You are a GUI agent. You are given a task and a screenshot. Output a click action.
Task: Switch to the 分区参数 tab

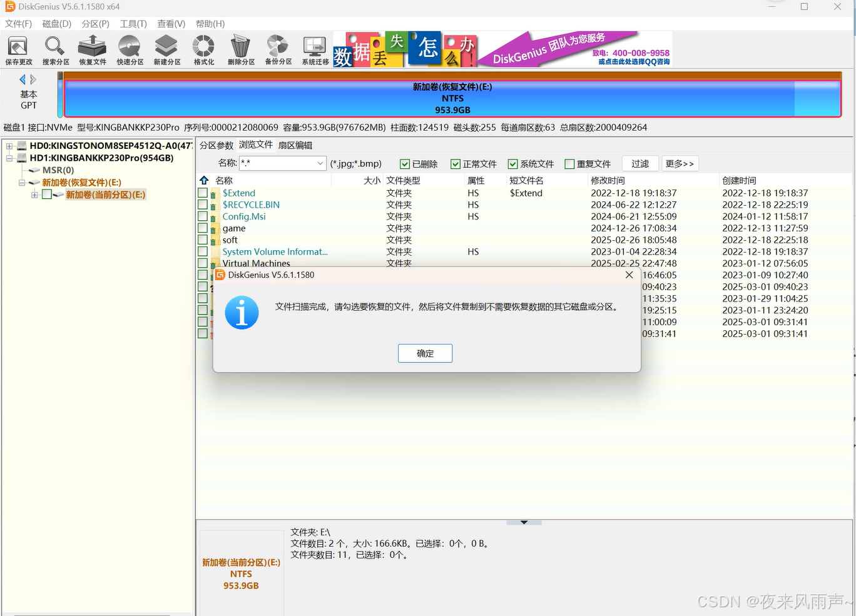click(217, 145)
